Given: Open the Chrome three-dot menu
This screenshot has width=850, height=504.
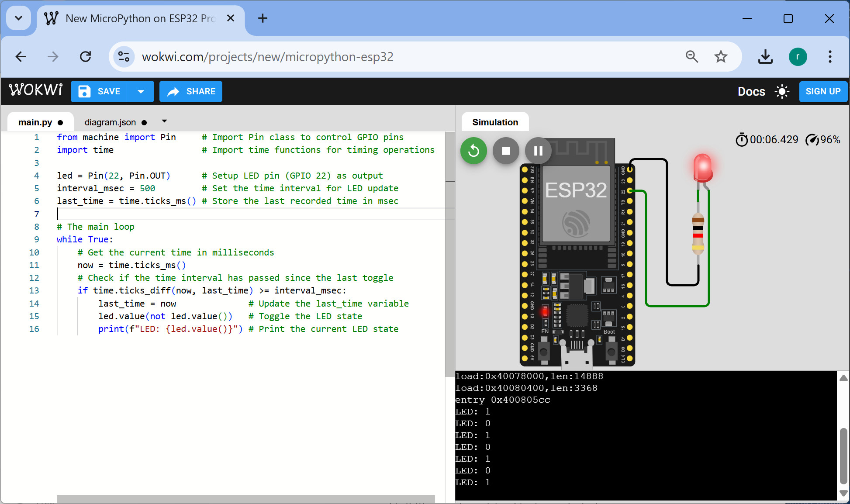Looking at the screenshot, I should coord(830,57).
